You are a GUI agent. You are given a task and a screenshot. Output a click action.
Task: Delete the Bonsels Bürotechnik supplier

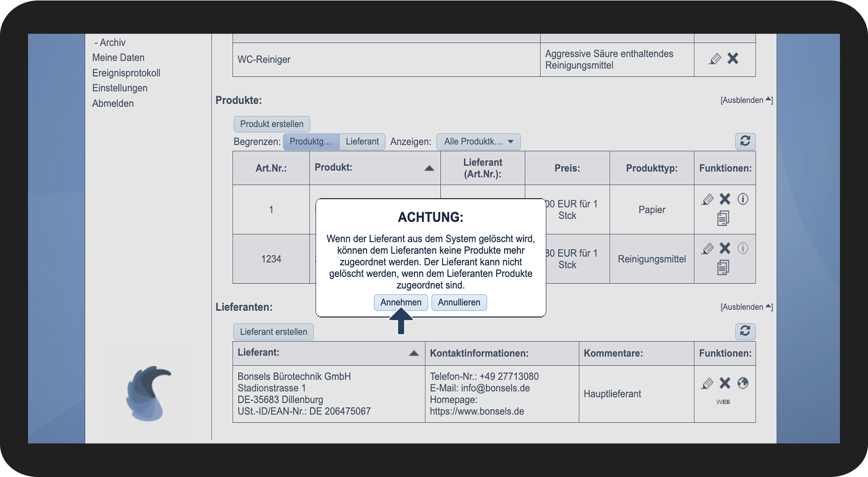click(725, 383)
